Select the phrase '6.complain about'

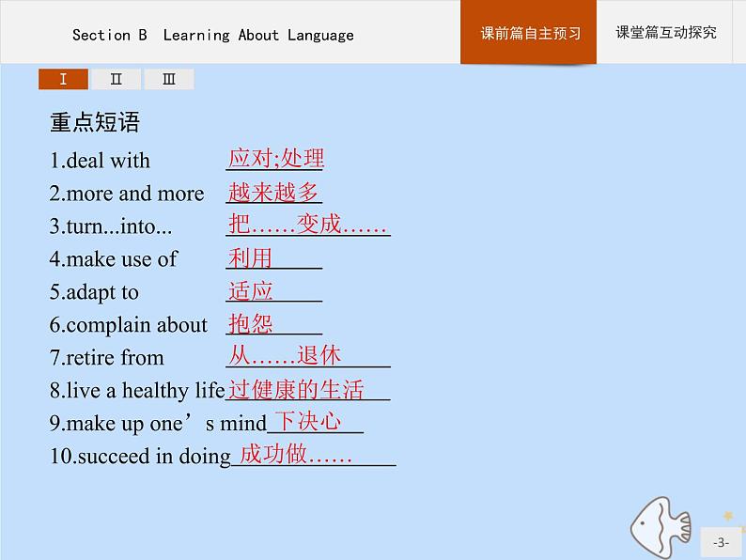tap(129, 325)
